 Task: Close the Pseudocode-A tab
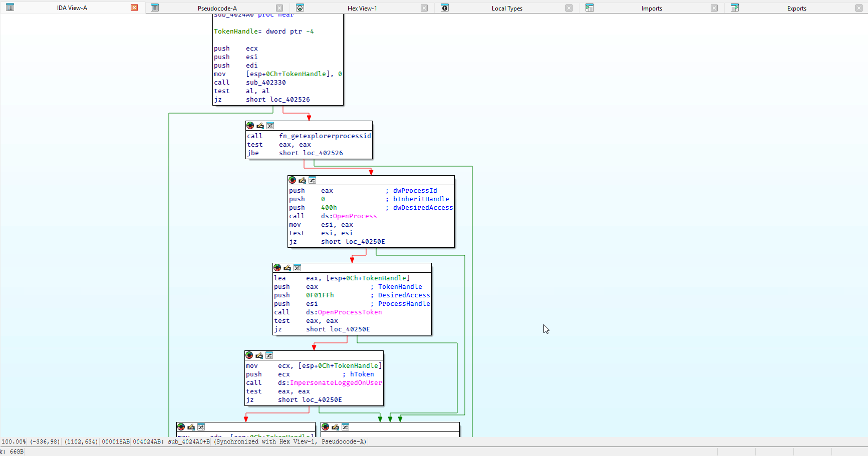279,8
